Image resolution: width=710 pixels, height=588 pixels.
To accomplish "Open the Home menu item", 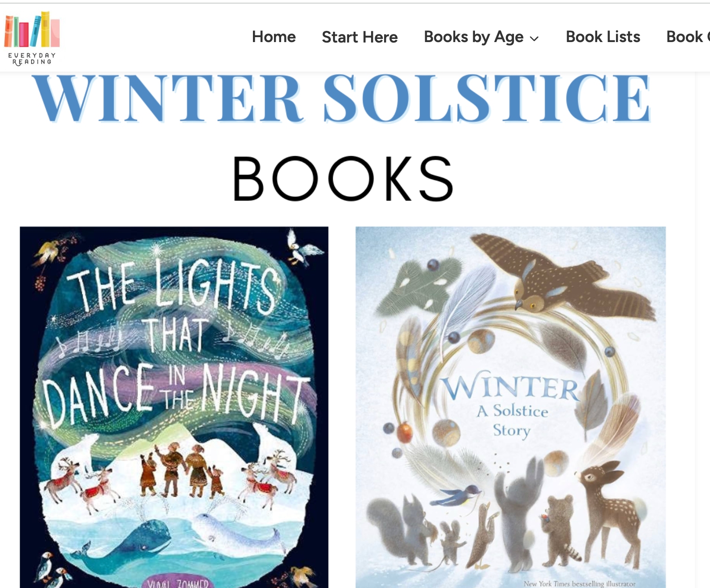I will [274, 37].
